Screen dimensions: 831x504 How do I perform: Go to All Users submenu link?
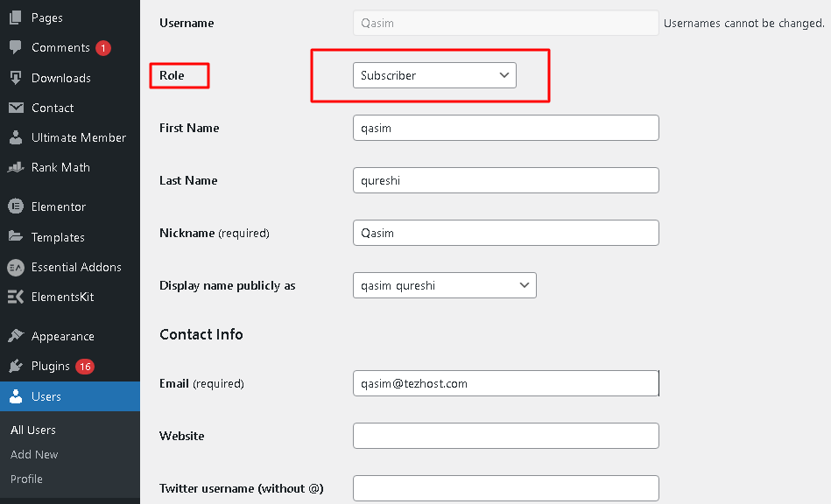pyautogui.click(x=33, y=430)
